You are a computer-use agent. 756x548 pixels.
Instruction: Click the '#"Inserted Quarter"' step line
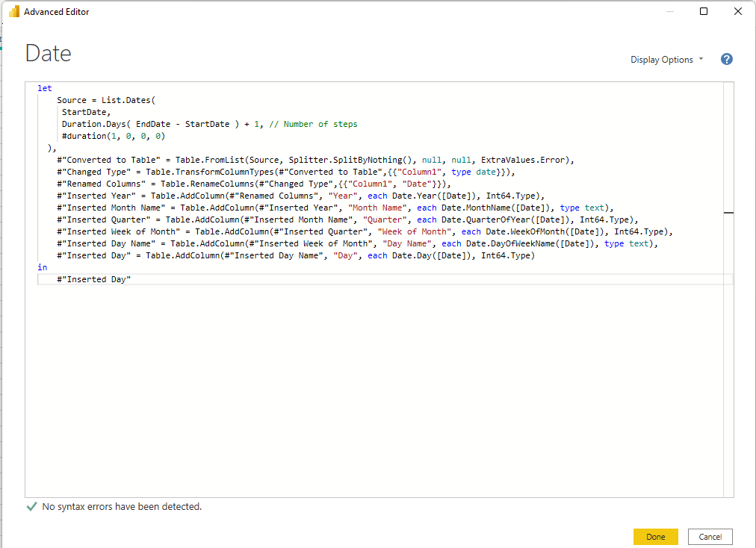347,219
